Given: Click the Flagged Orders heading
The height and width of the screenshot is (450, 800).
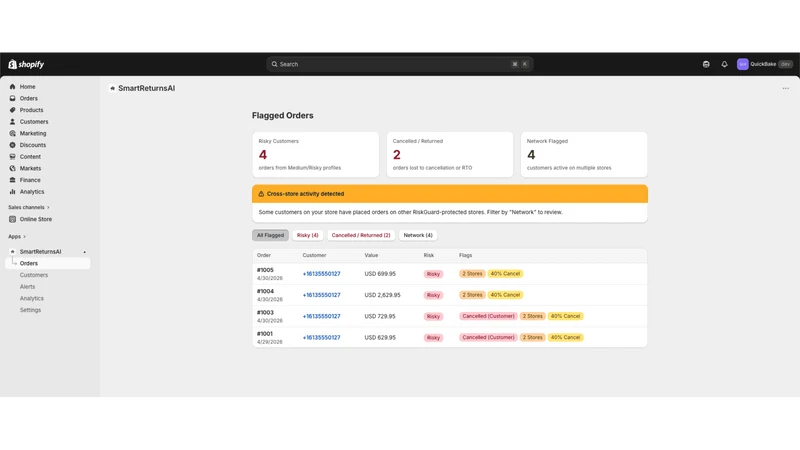Looking at the screenshot, I should tap(283, 116).
